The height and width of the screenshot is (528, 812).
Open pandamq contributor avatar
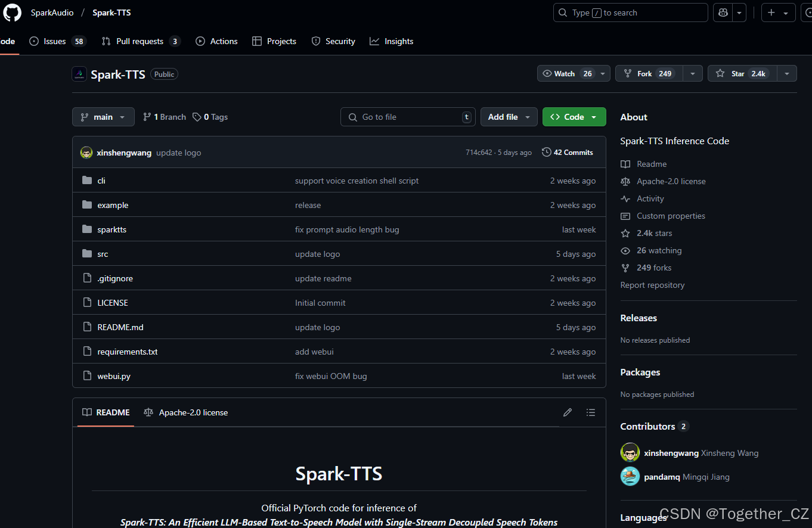[x=630, y=476]
